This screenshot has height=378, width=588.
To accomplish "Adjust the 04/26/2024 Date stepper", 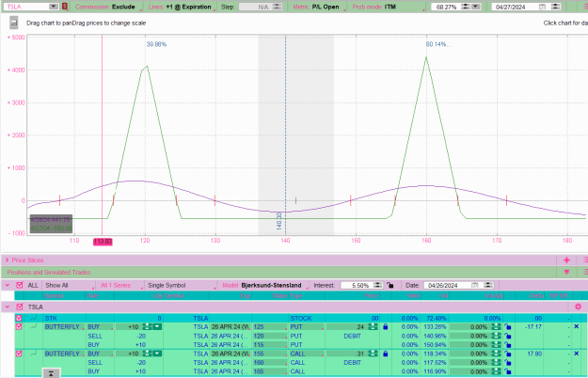I will [x=488, y=285].
